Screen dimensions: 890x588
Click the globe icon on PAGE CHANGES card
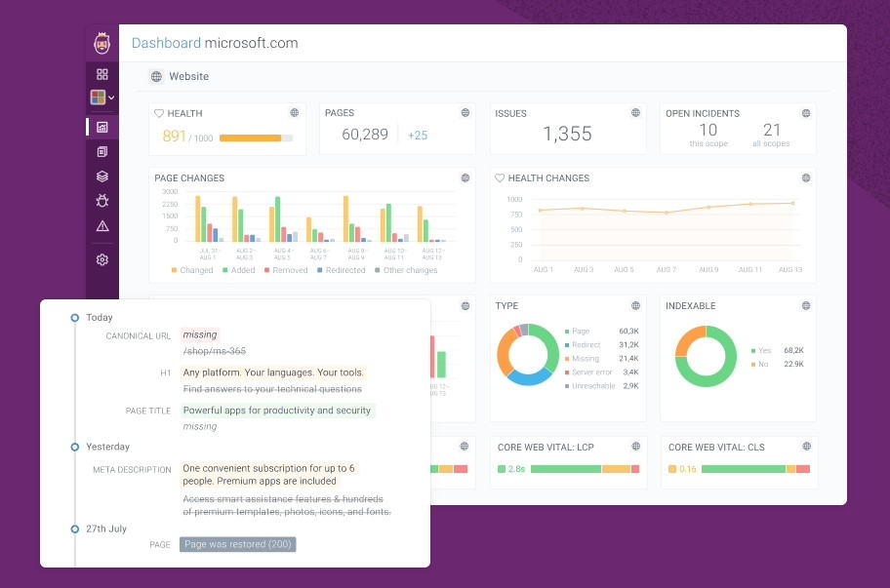(465, 178)
